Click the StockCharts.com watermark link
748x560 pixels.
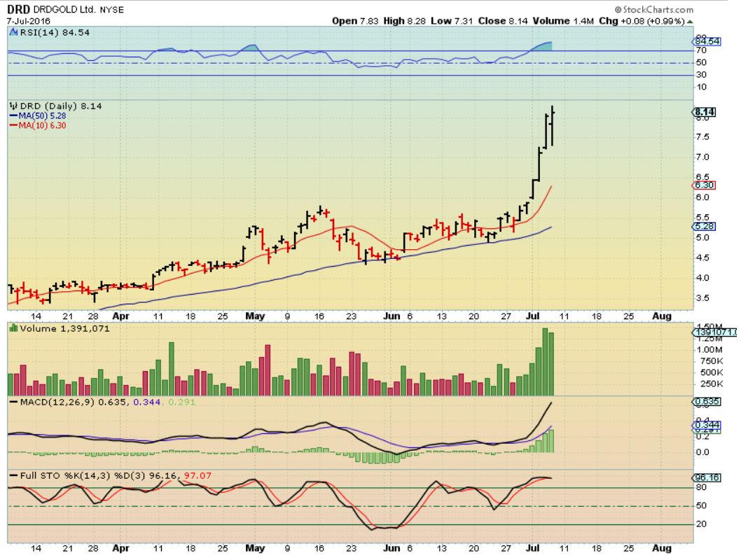pos(654,10)
